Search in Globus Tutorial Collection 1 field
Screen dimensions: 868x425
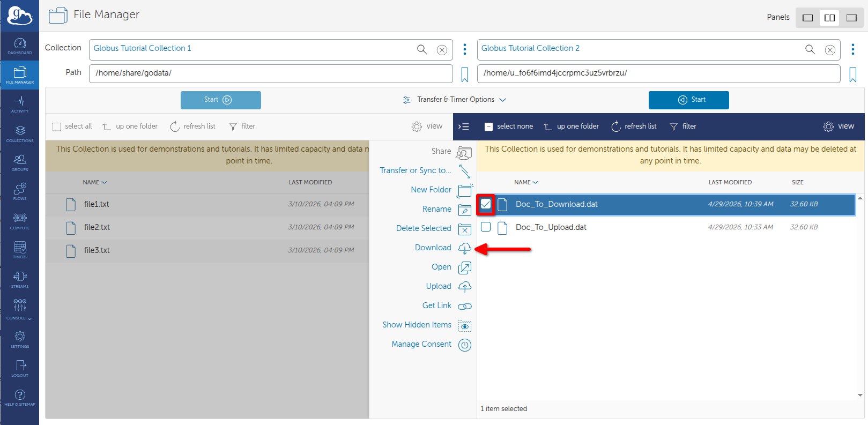pos(422,49)
